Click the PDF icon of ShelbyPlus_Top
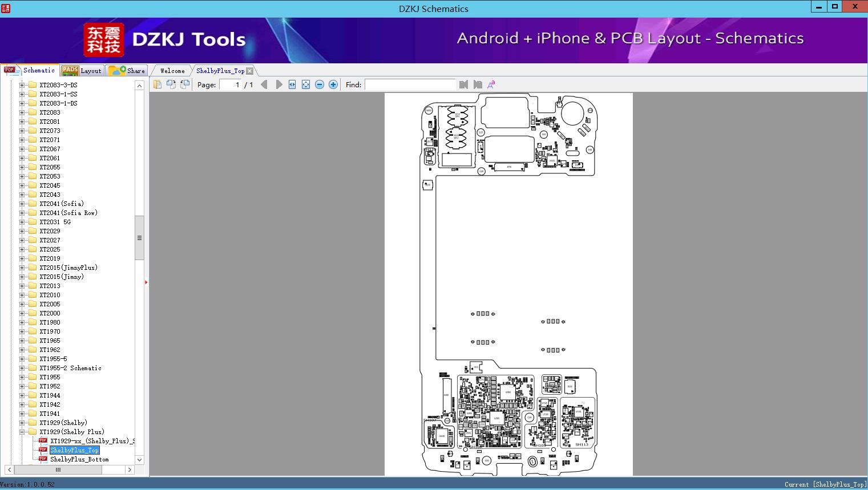 coord(43,450)
